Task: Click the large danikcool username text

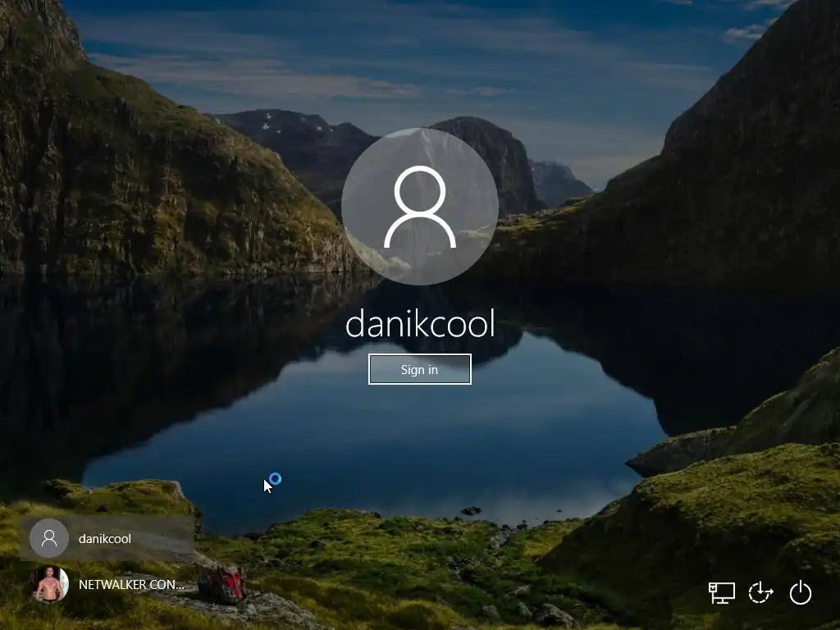Action: (420, 324)
